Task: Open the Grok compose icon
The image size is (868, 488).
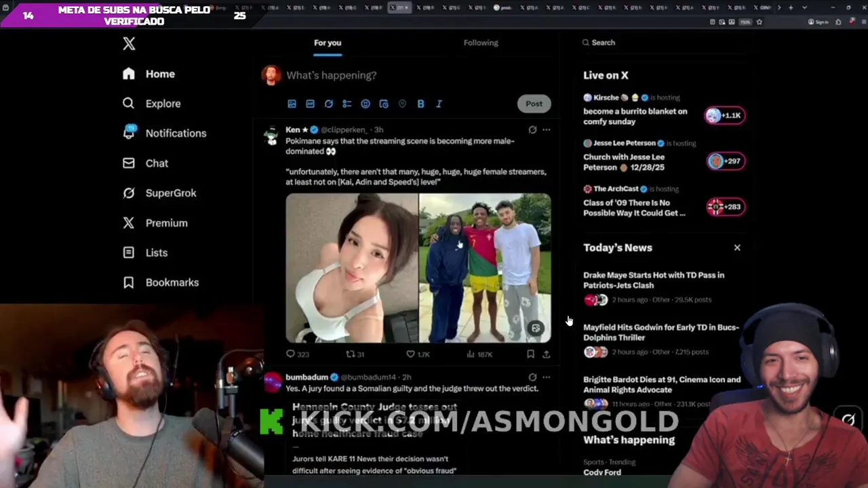Action: pyautogui.click(x=328, y=104)
